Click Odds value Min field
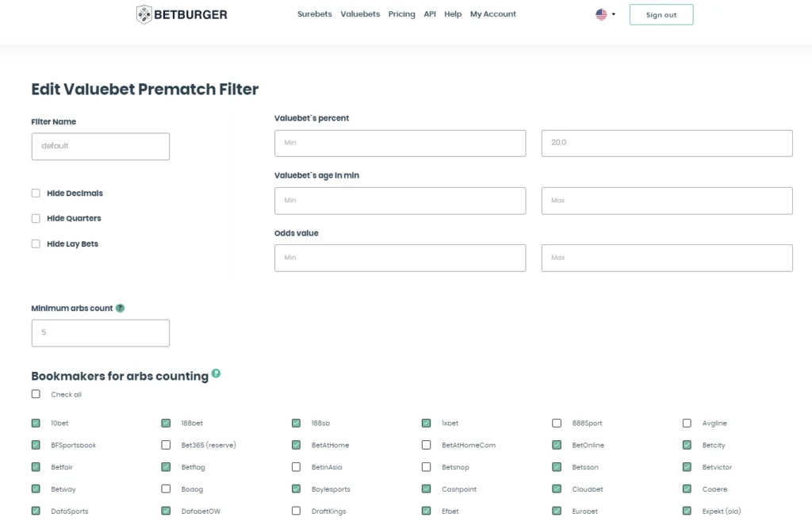The image size is (812, 525). point(400,258)
